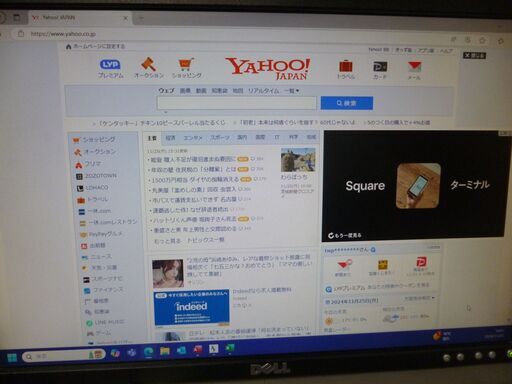Open the LYP Premium icon
The width and height of the screenshot is (512, 384).
(110, 65)
